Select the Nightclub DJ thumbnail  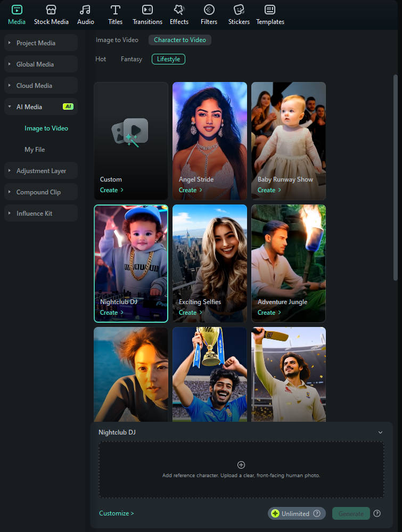tap(131, 263)
